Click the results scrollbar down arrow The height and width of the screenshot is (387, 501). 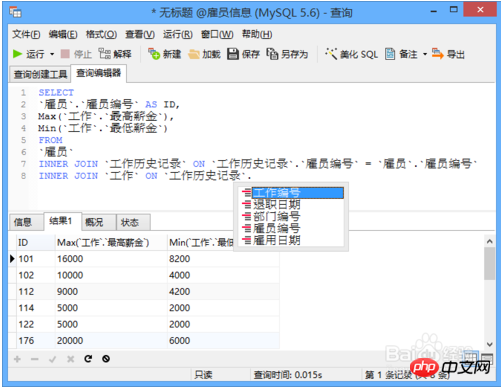click(489, 344)
